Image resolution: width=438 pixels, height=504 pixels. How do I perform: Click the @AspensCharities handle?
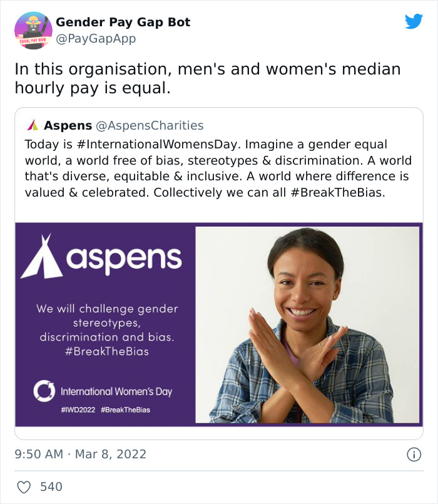tap(148, 125)
